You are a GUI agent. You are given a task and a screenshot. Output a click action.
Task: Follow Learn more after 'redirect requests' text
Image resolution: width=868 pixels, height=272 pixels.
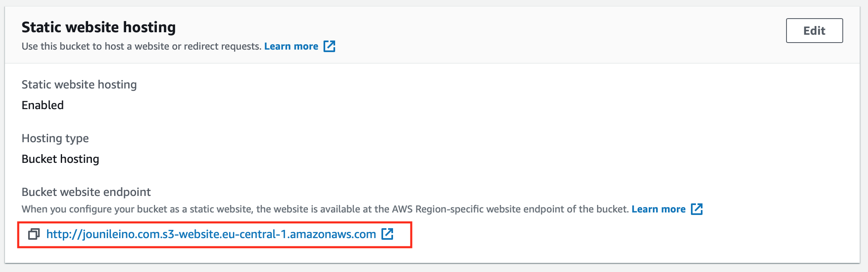point(291,46)
